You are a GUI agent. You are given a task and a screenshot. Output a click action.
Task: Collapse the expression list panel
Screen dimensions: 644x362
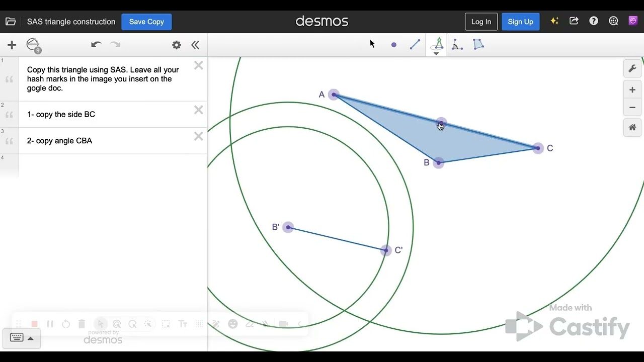[x=195, y=45]
